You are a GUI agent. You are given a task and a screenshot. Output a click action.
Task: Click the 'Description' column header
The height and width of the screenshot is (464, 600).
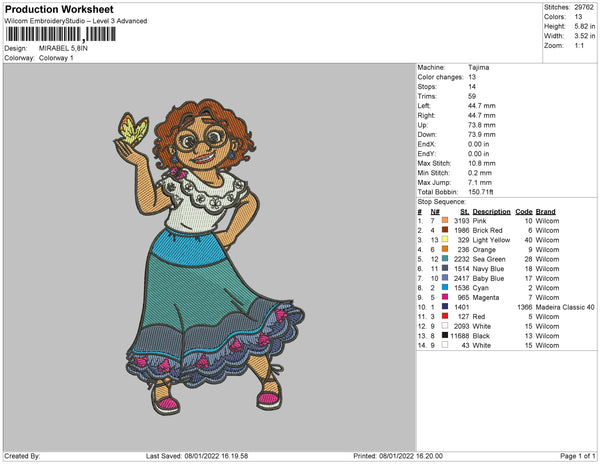point(491,211)
